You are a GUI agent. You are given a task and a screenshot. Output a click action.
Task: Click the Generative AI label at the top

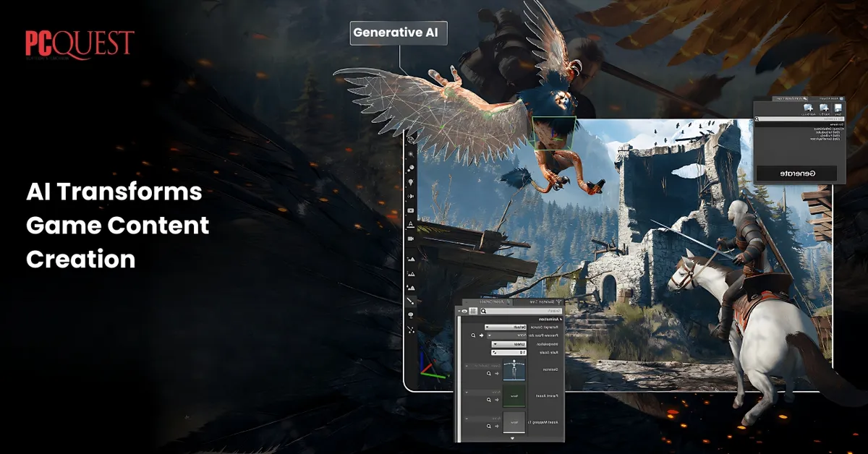click(399, 33)
